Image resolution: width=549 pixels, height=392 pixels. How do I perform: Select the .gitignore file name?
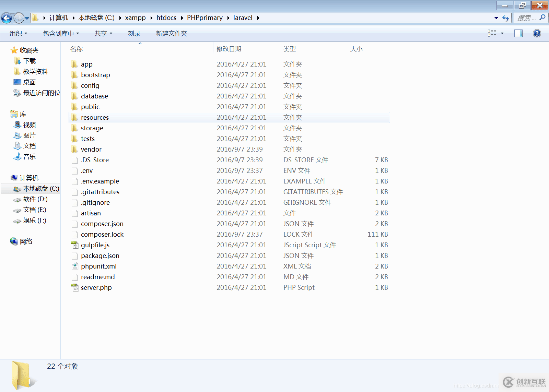coord(95,202)
